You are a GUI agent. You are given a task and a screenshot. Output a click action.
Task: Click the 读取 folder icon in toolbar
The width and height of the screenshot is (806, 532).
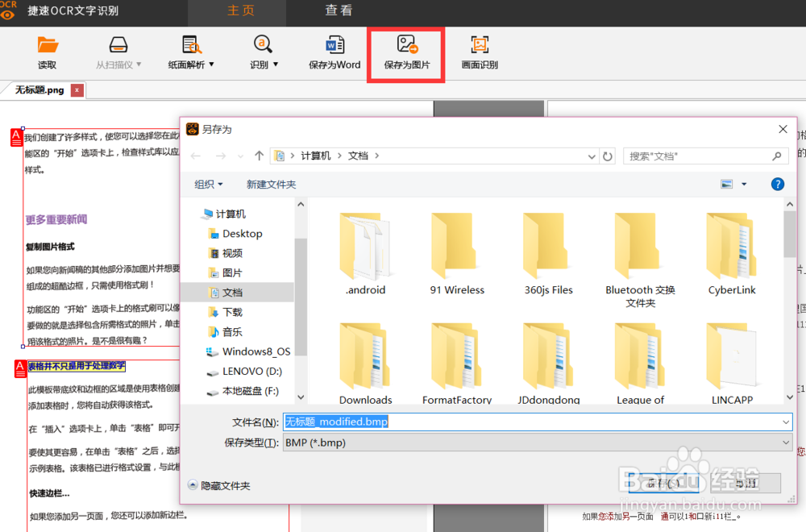[48, 45]
